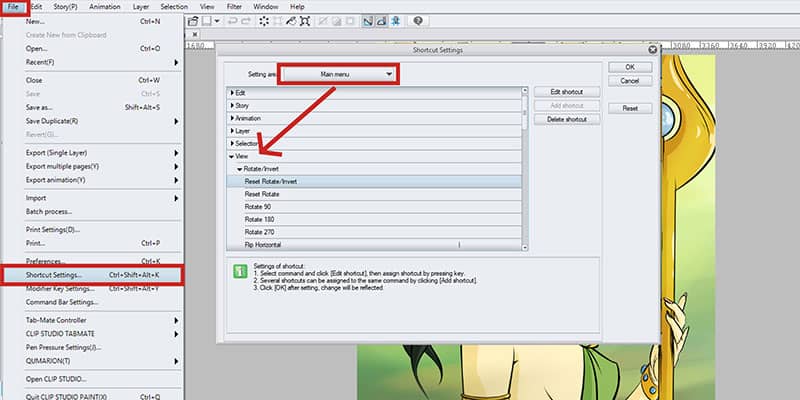
Task: Choose New... from the File menu
Action: click(93, 22)
